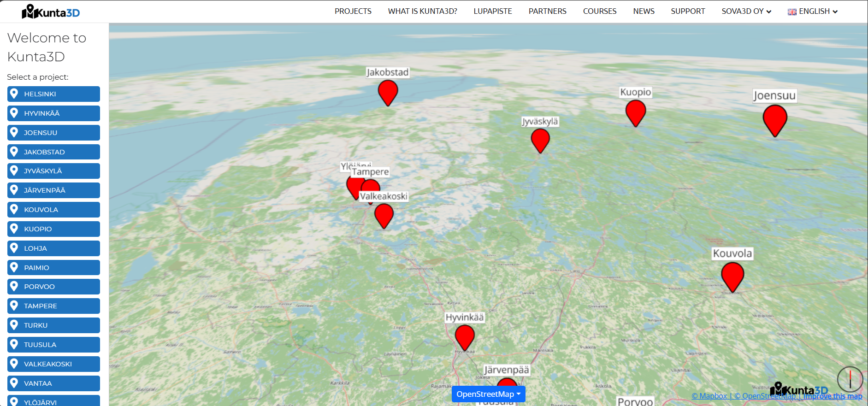The image size is (868, 406).
Task: Open the Support menu item
Action: click(x=688, y=12)
